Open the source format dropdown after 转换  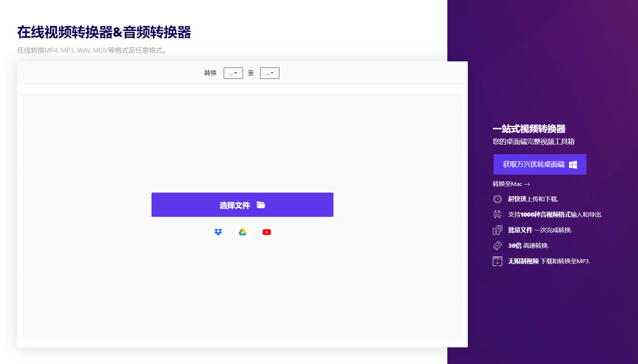click(233, 73)
